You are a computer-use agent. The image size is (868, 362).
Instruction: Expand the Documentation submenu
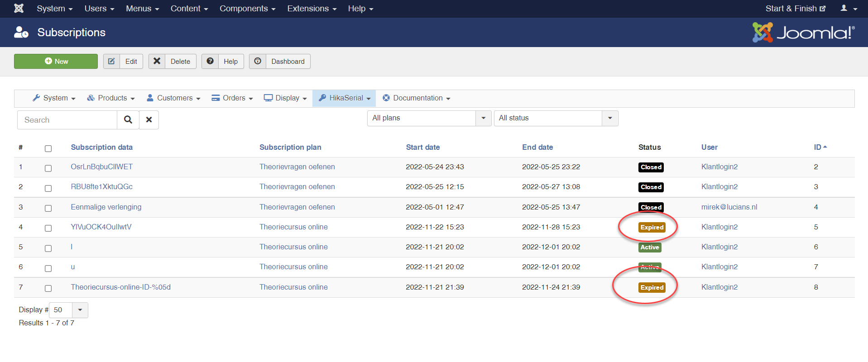click(x=417, y=98)
